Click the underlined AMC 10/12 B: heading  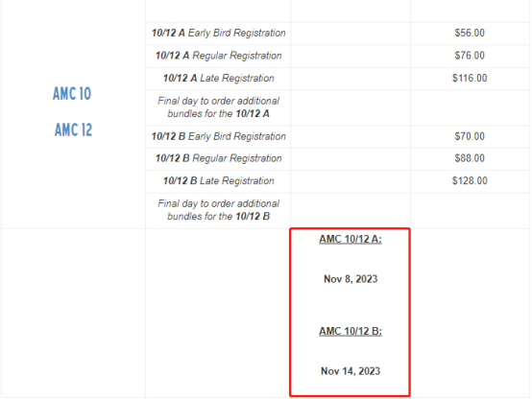tap(351, 331)
